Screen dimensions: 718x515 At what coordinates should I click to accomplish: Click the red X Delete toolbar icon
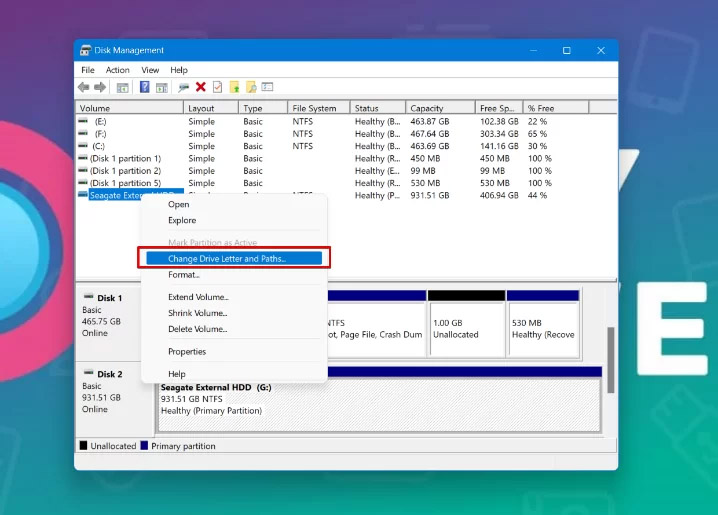click(201, 87)
